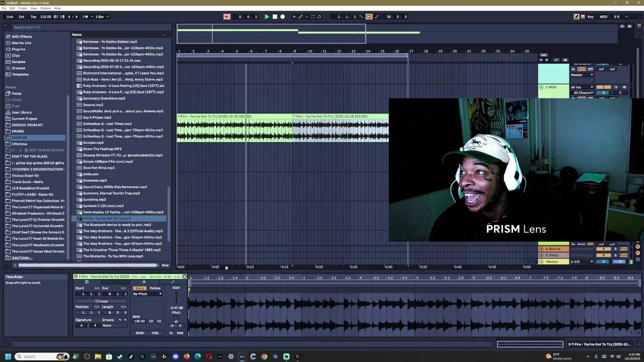Click the Set locator button
The height and width of the screenshot is (362, 644).
(543, 55)
